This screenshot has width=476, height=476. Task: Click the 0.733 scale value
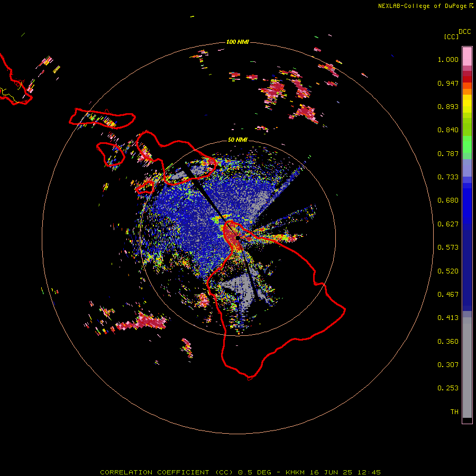[x=448, y=177]
